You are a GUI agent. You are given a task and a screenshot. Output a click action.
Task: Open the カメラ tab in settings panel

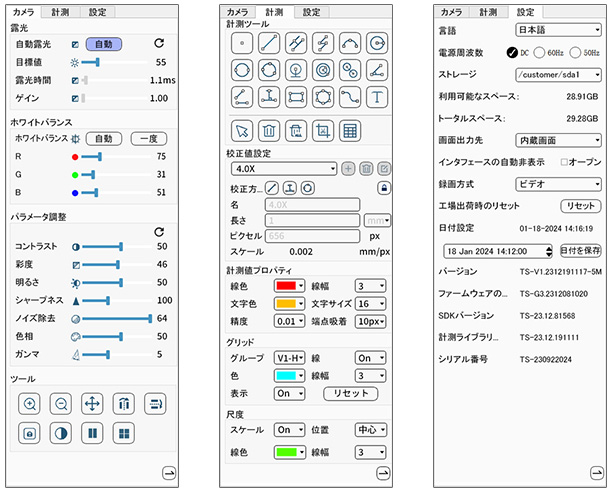pos(451,12)
